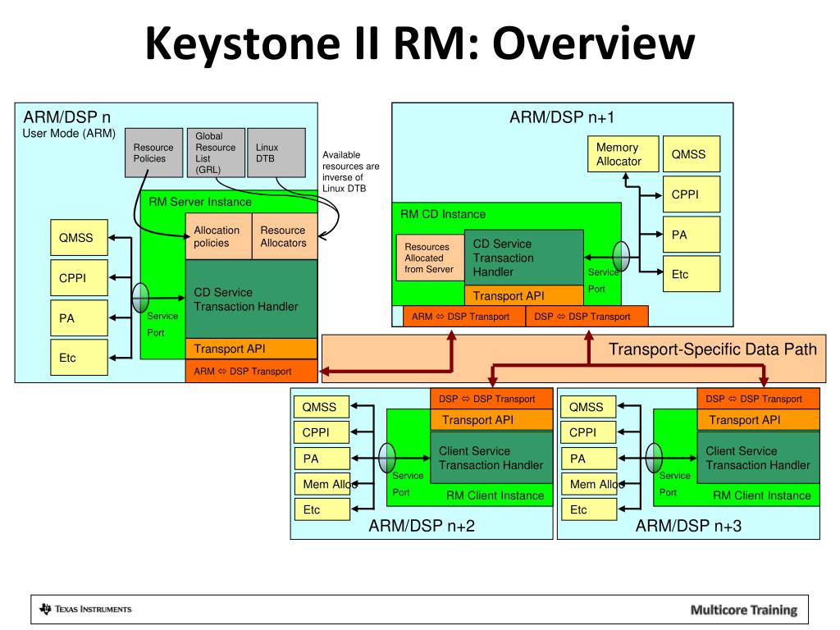Viewport: 840px width, 630px height.
Task: Select the Mem Alloc box in ARM/DSP n+2
Action: (322, 484)
